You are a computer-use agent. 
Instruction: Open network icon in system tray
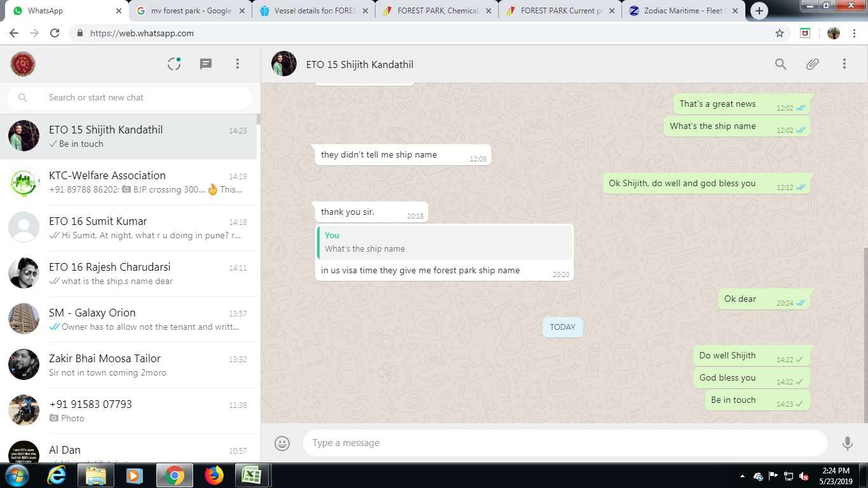(x=789, y=476)
